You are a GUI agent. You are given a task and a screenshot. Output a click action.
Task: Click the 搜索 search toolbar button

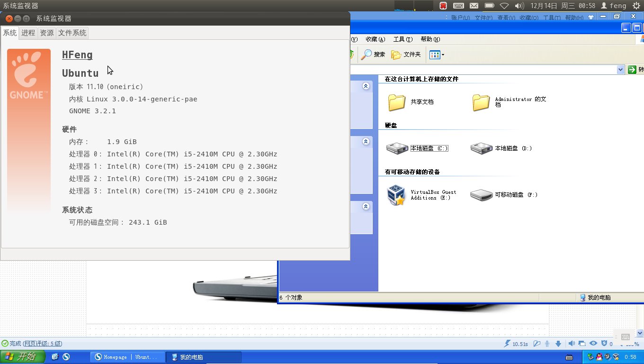tap(373, 55)
